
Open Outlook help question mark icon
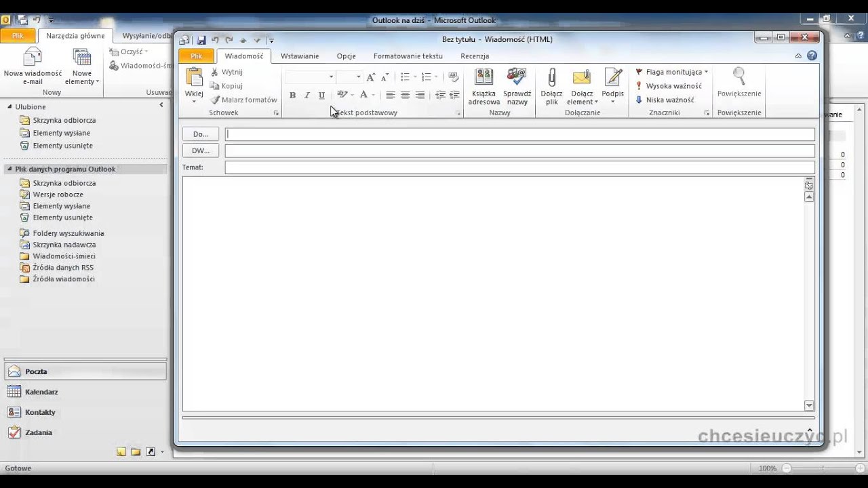812,56
